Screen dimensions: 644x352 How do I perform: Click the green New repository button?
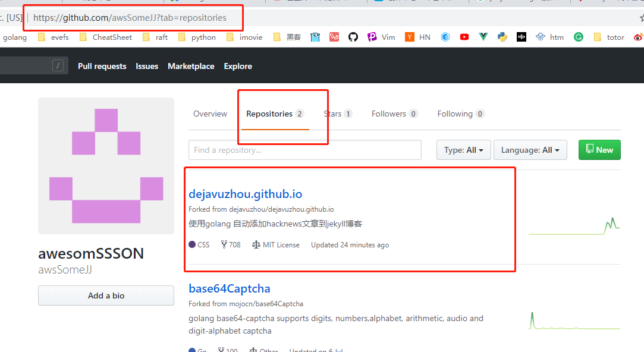(x=599, y=150)
